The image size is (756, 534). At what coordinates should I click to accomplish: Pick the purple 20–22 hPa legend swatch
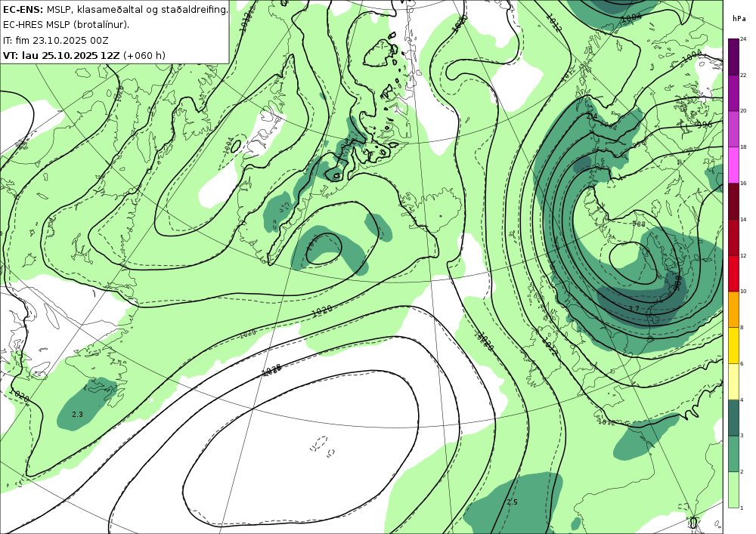[734, 92]
